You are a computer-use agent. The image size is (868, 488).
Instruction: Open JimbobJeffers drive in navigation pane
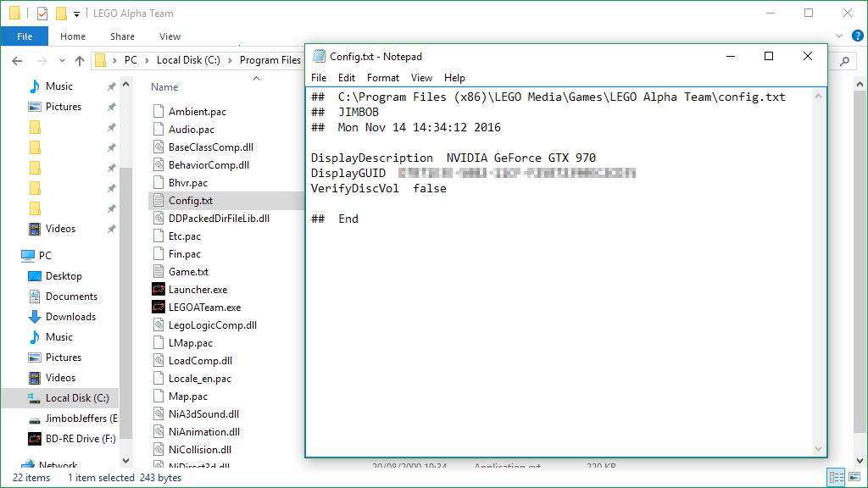pyautogui.click(x=81, y=419)
